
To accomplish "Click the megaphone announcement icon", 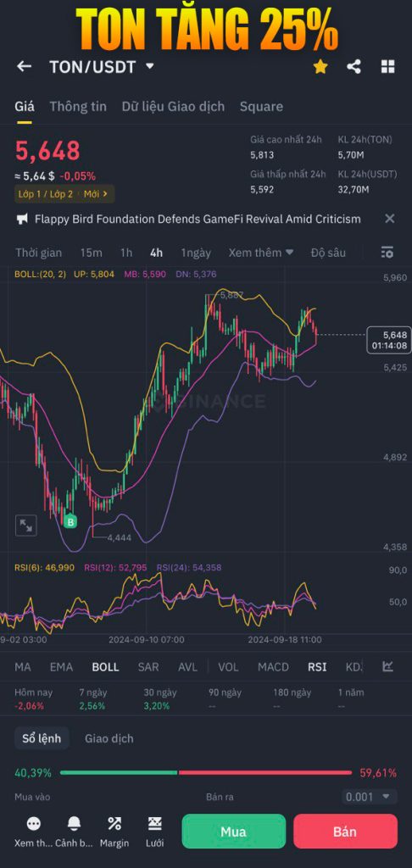I will [22, 220].
